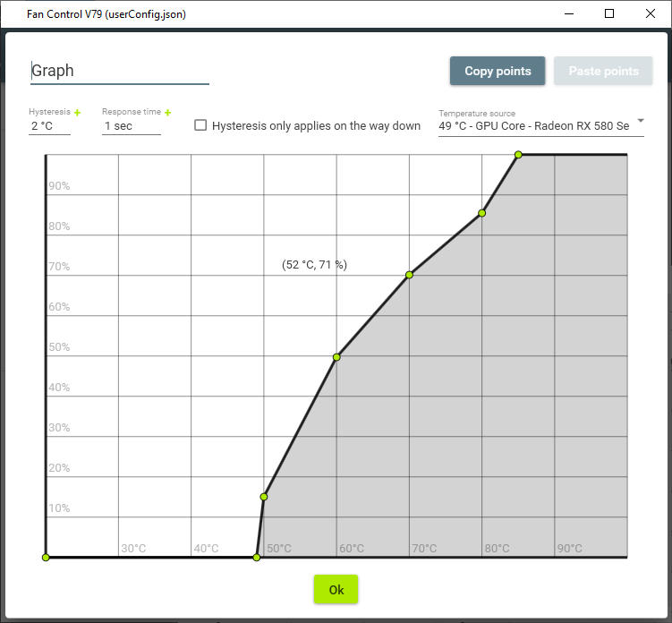The width and height of the screenshot is (672, 623).
Task: Click the Graph name text field
Action: pyautogui.click(x=119, y=71)
